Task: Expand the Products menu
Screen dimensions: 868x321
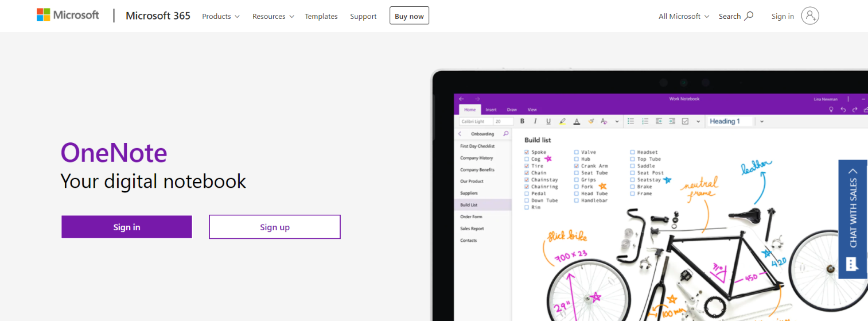Action: pyautogui.click(x=221, y=16)
